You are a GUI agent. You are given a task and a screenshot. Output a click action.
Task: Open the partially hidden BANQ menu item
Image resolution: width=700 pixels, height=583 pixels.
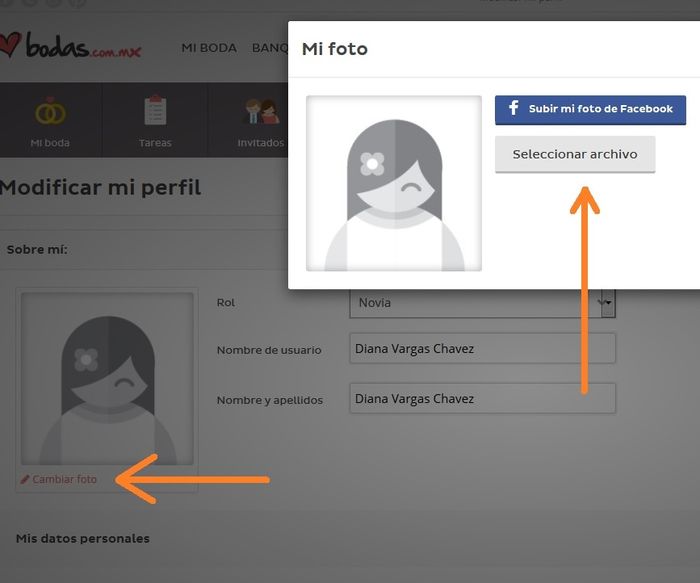269,48
